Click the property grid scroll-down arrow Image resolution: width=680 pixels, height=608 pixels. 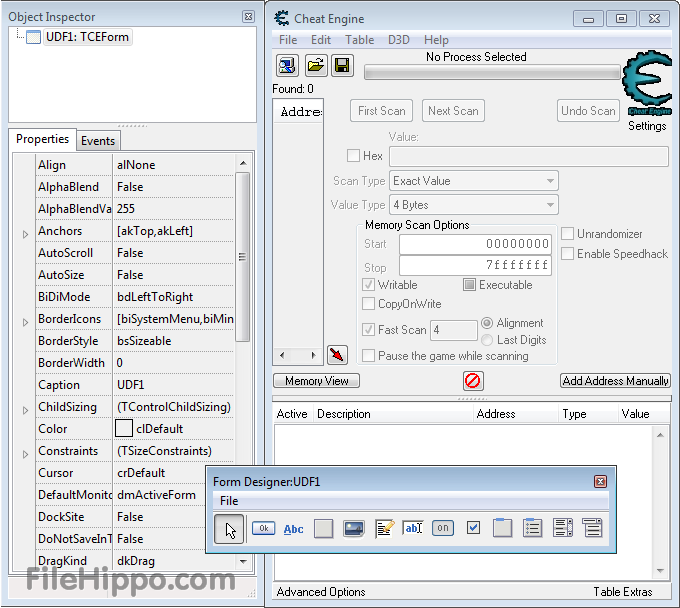coord(243,562)
